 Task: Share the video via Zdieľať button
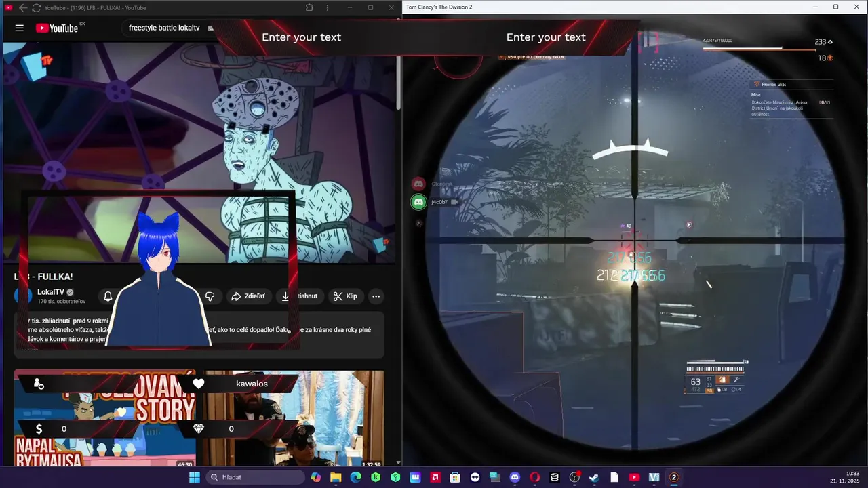coord(248,296)
